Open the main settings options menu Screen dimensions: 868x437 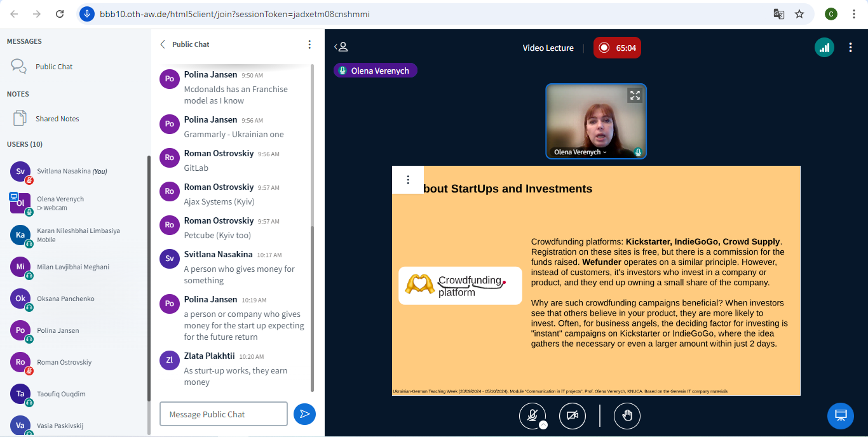[850, 48]
